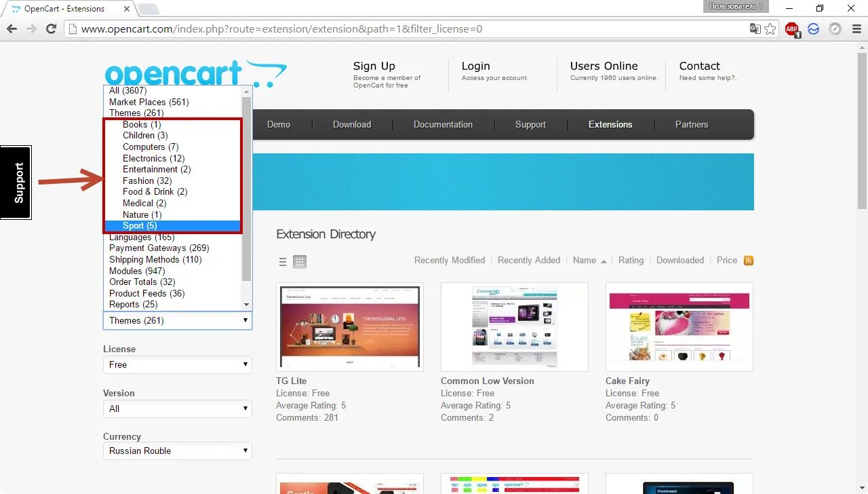The height and width of the screenshot is (494, 868).
Task: Click the grey compass extension icon
Action: pyautogui.click(x=835, y=28)
